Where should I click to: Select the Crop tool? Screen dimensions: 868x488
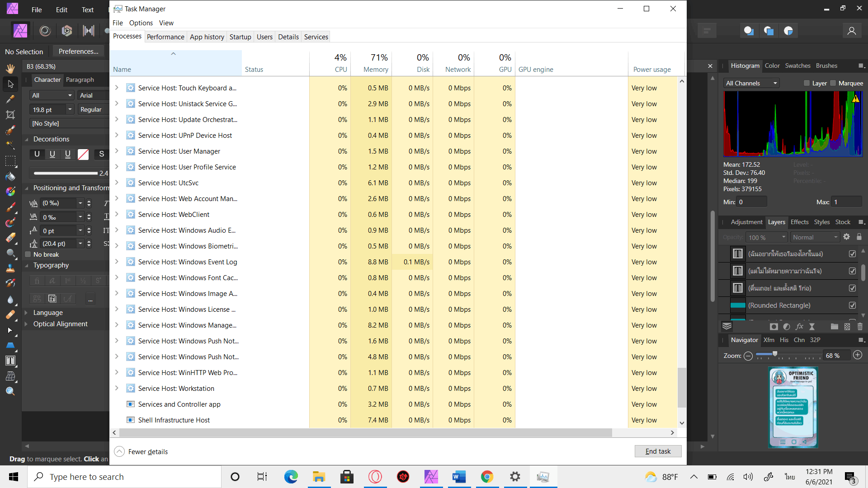click(x=10, y=115)
